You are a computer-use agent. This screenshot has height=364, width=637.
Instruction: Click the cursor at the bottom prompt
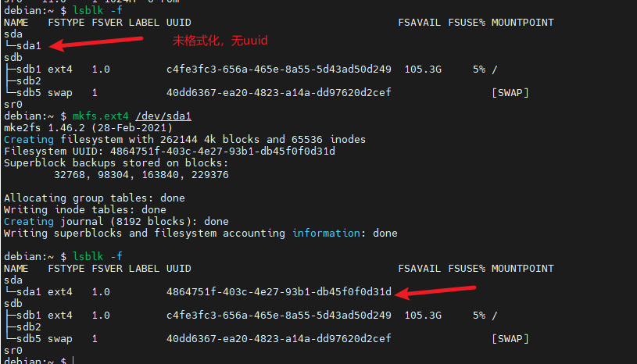[x=72, y=361]
